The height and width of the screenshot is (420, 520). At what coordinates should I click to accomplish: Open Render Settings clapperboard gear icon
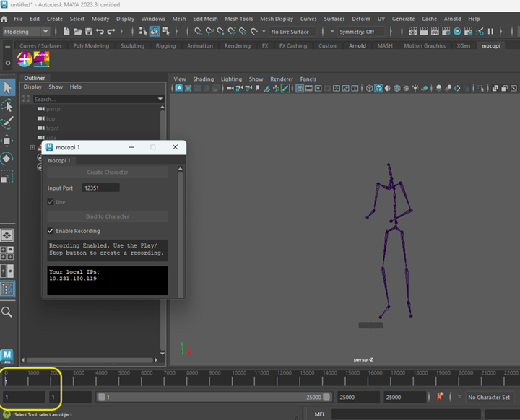pos(446,32)
